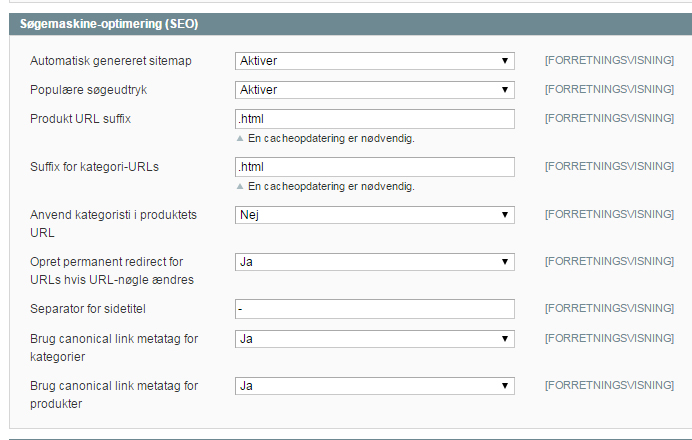Click the Produkt URL suffix input field

pyautogui.click(x=375, y=119)
